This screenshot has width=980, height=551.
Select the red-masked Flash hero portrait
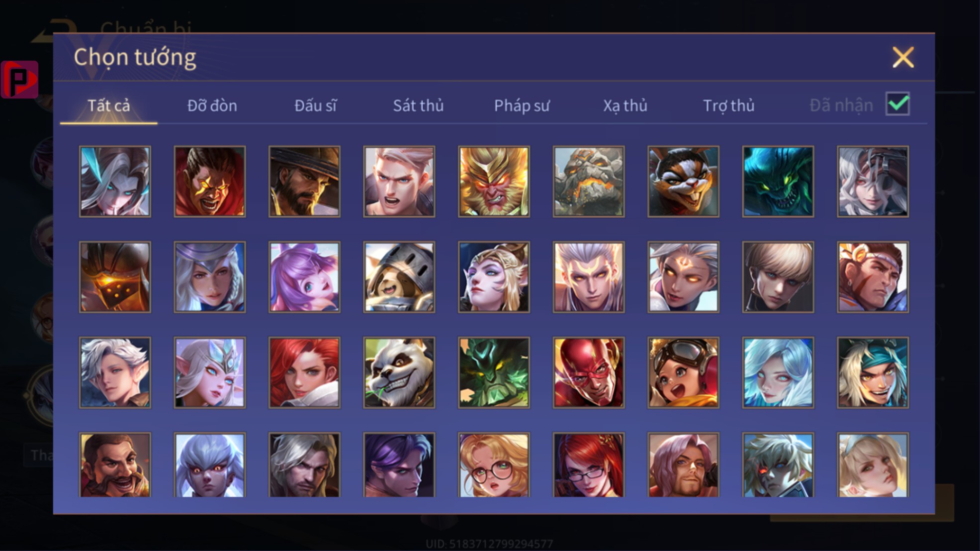[x=589, y=372]
